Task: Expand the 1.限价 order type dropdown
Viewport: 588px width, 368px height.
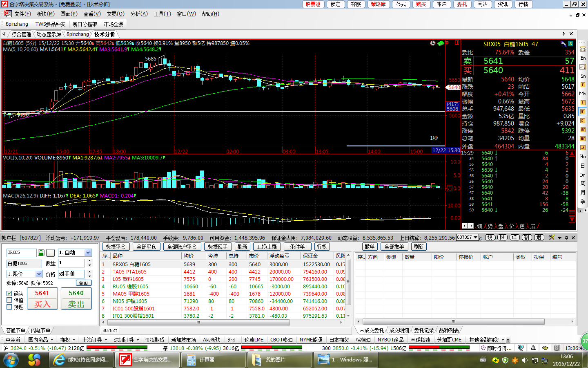Action: 39,274
